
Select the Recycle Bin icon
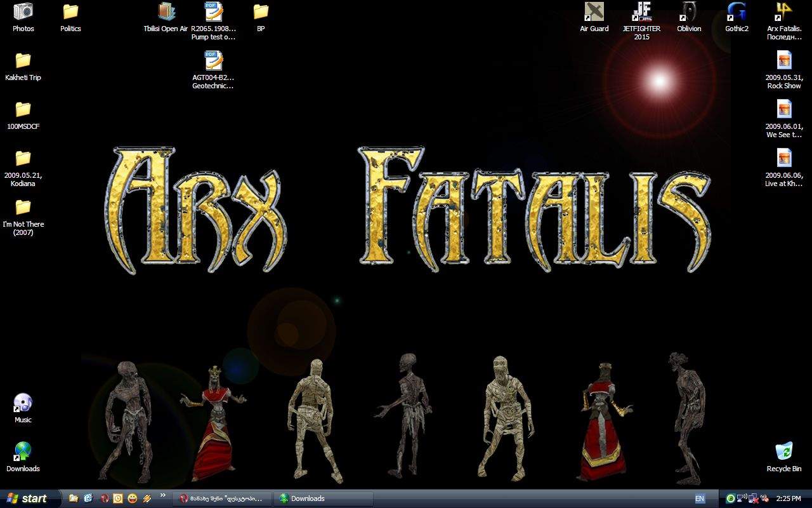coord(784,452)
